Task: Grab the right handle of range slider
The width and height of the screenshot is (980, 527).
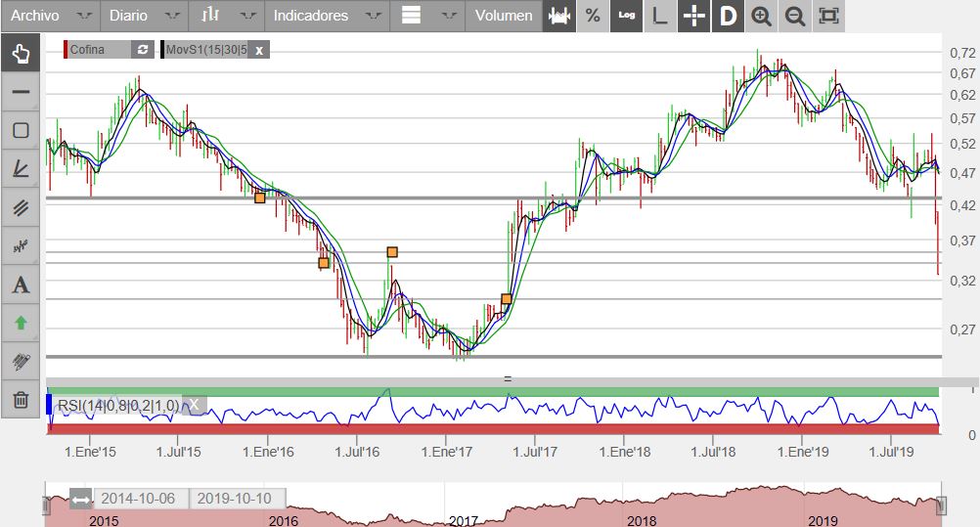Action: pos(942,505)
